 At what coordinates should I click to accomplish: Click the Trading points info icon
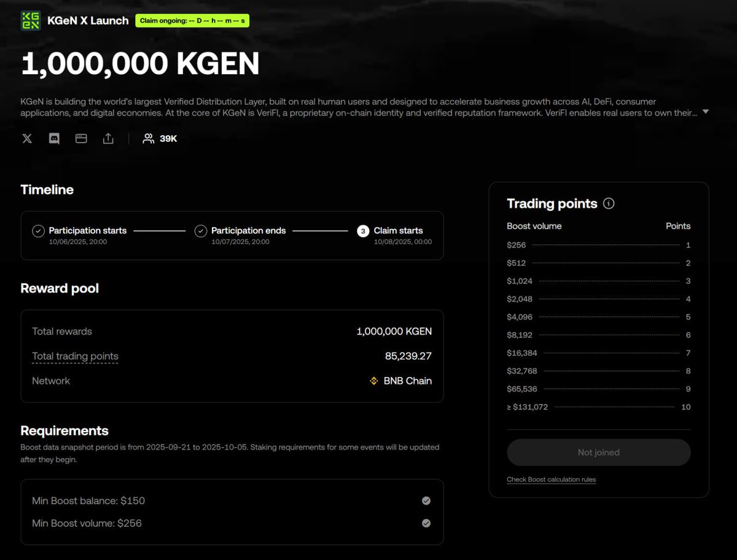pyautogui.click(x=609, y=203)
